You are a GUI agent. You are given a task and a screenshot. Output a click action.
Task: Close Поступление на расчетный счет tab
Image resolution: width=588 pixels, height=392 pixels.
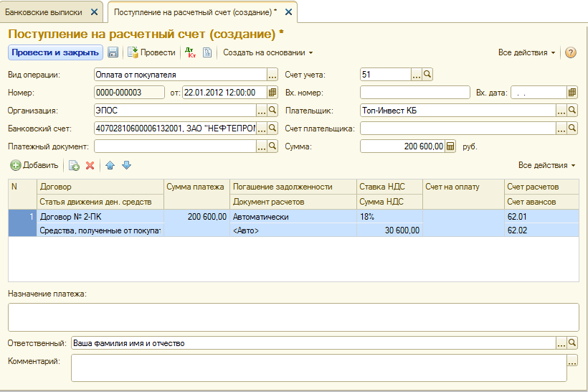(x=288, y=12)
